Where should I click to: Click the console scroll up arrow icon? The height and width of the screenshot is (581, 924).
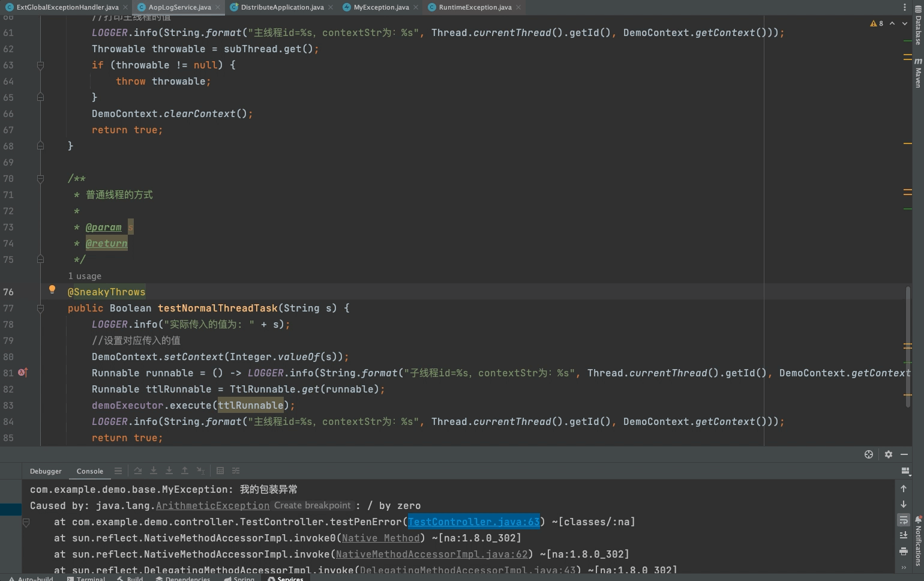pyautogui.click(x=904, y=489)
